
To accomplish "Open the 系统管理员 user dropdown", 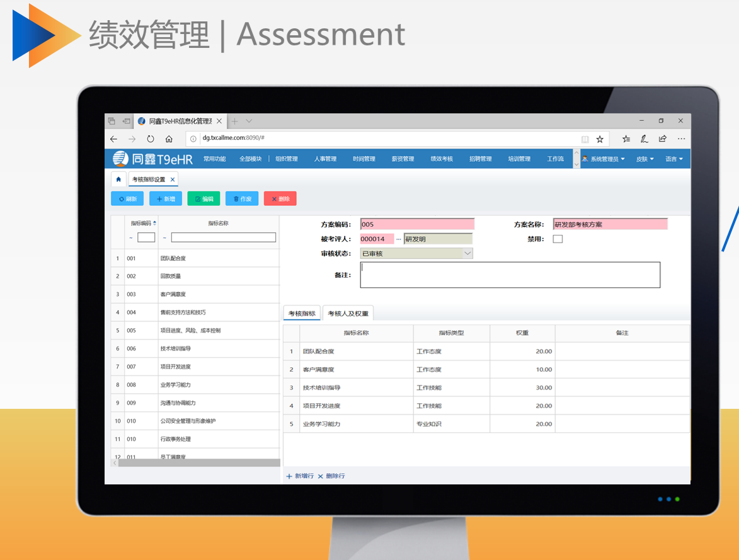I will [x=604, y=159].
